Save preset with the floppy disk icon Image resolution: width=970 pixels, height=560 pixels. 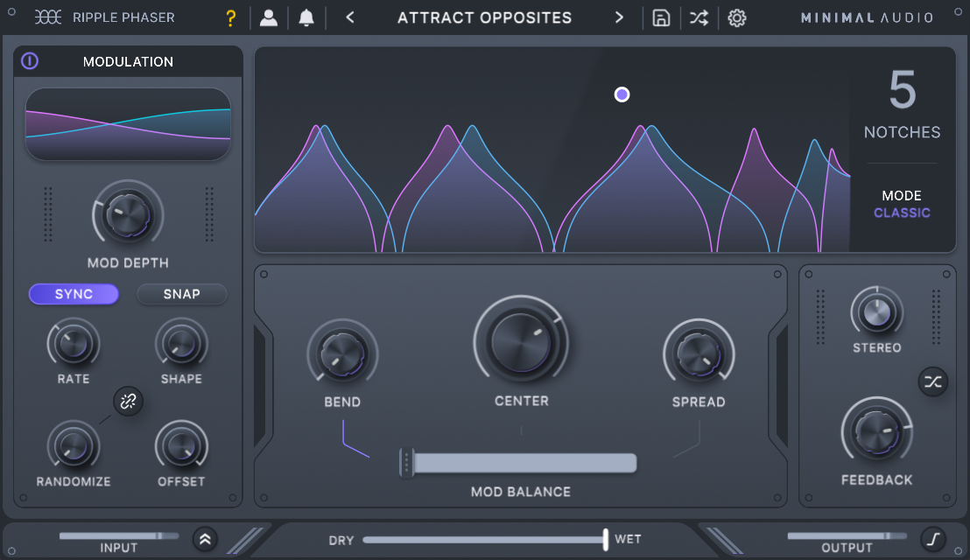[x=661, y=17]
